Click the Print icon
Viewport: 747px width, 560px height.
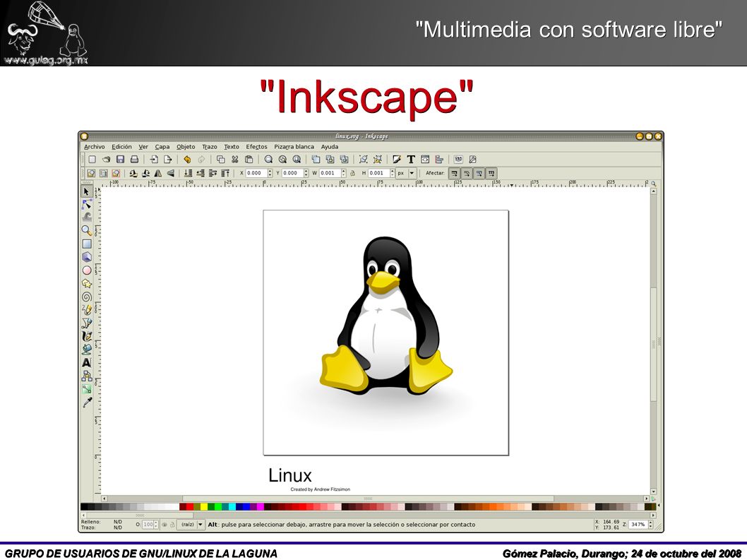(134, 159)
